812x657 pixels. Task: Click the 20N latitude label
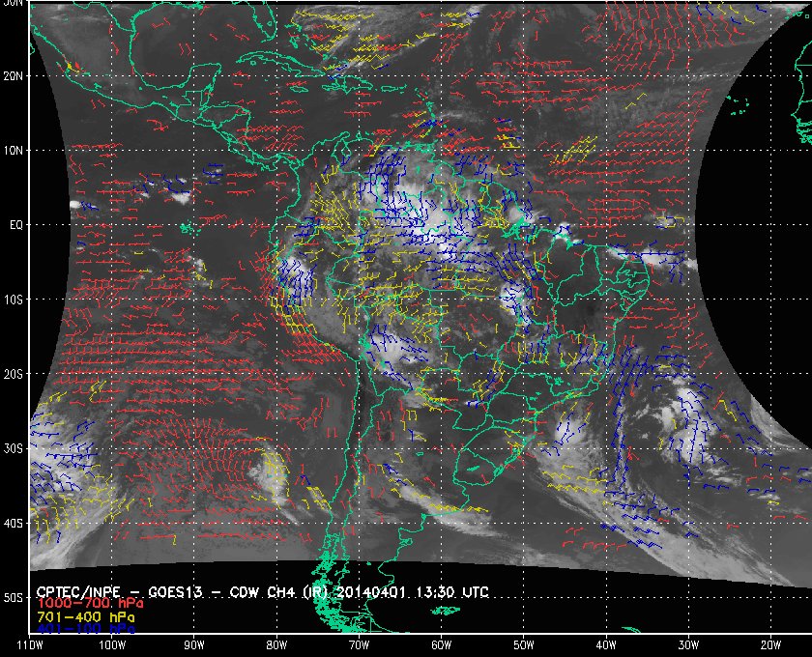(x=13, y=75)
